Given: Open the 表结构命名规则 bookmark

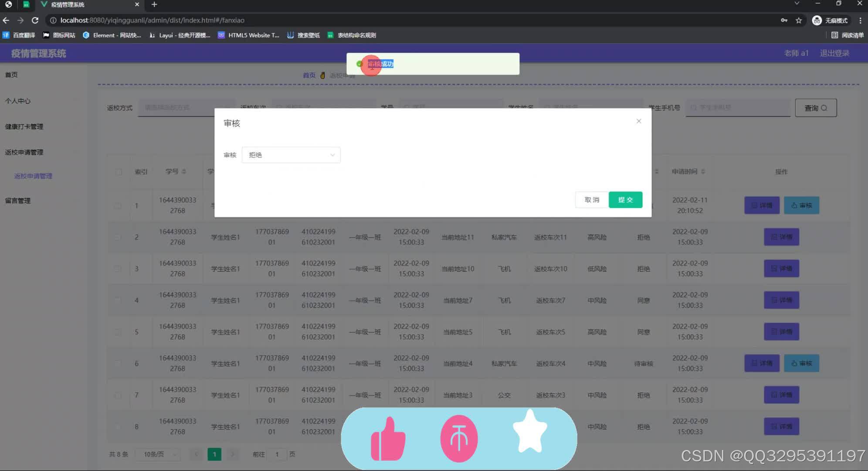Looking at the screenshot, I should [352, 35].
